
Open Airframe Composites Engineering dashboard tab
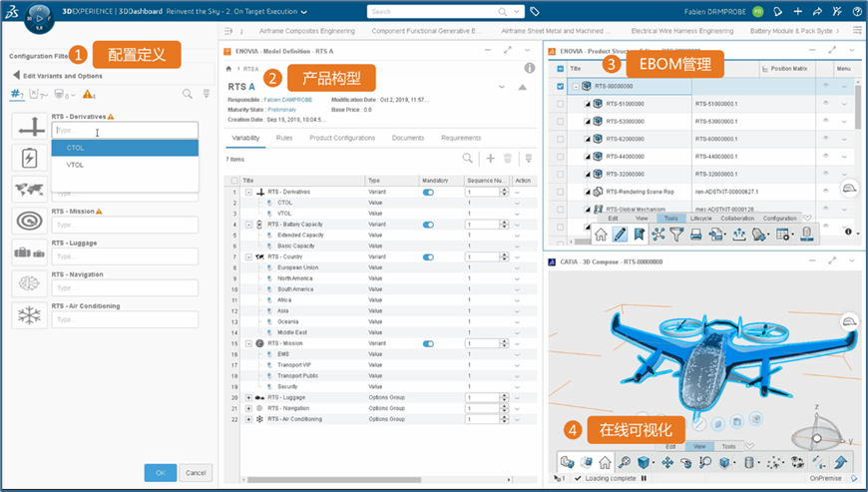(x=307, y=31)
